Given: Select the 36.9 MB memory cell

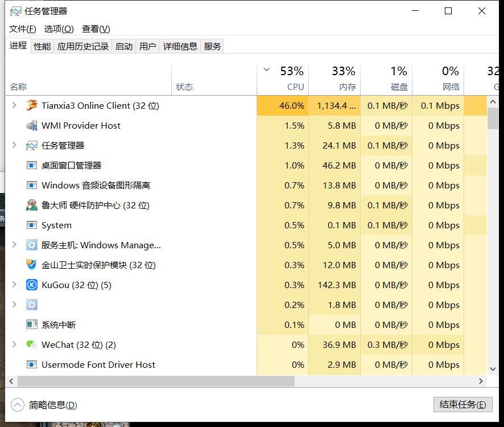Looking at the screenshot, I should 334,345.
